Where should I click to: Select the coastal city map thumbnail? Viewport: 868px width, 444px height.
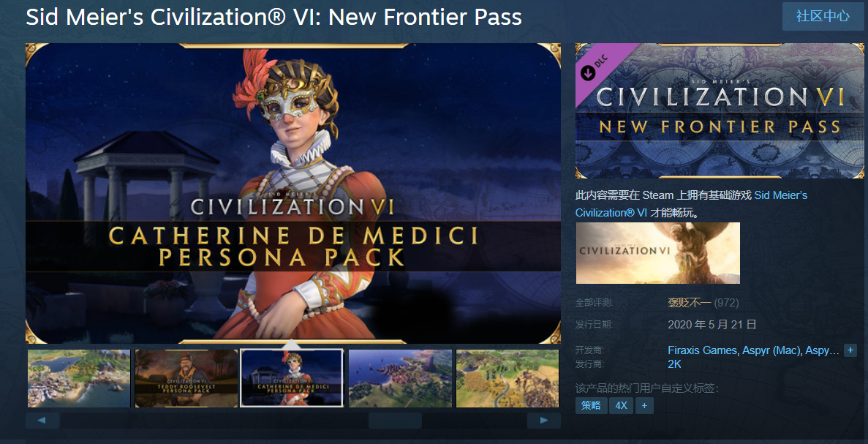78,378
